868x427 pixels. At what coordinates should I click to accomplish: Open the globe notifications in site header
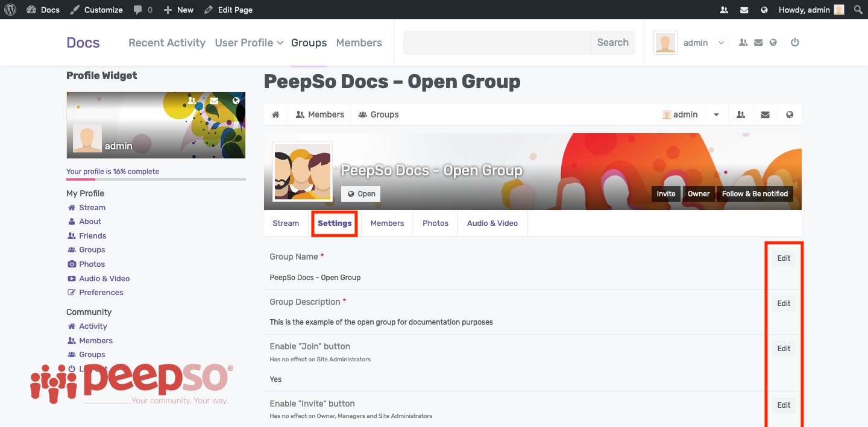click(x=773, y=43)
